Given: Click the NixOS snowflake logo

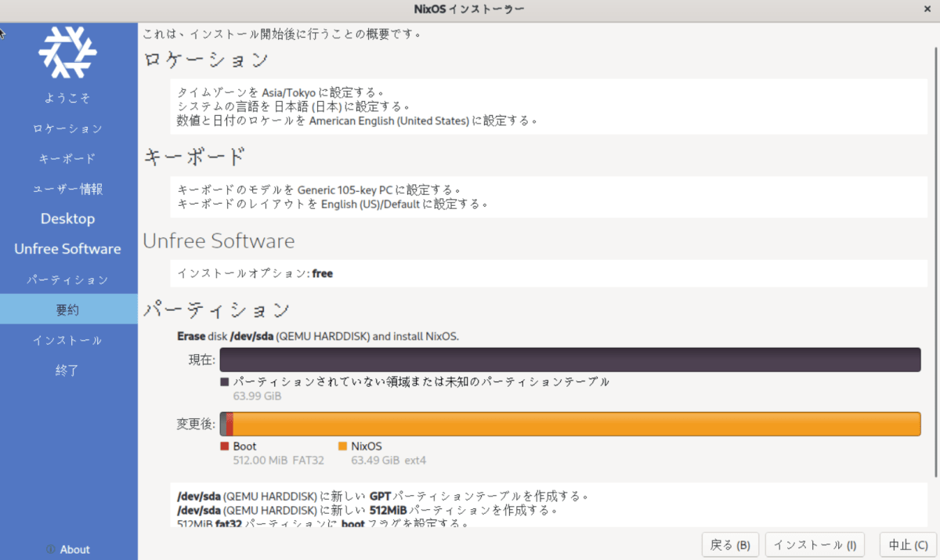Looking at the screenshot, I should click(x=68, y=52).
